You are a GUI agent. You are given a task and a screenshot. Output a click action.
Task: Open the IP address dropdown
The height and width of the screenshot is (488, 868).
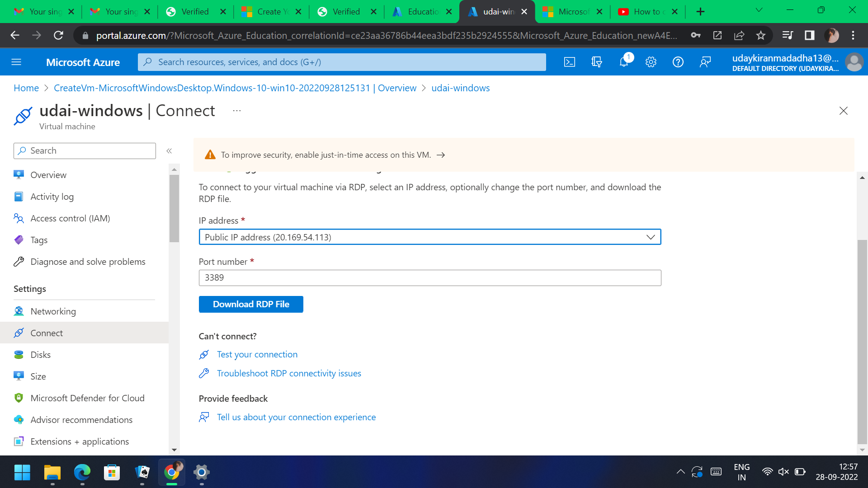(650, 237)
